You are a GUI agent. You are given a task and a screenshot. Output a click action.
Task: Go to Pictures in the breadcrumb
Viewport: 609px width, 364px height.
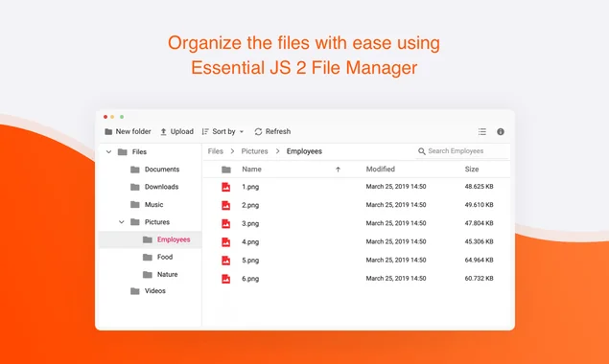pos(254,151)
